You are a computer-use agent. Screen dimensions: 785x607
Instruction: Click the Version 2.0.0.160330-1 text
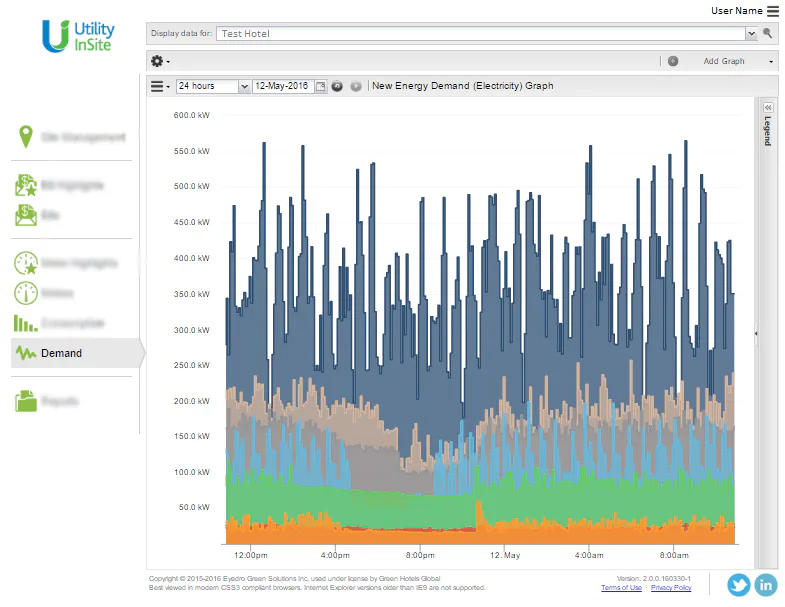point(654,578)
